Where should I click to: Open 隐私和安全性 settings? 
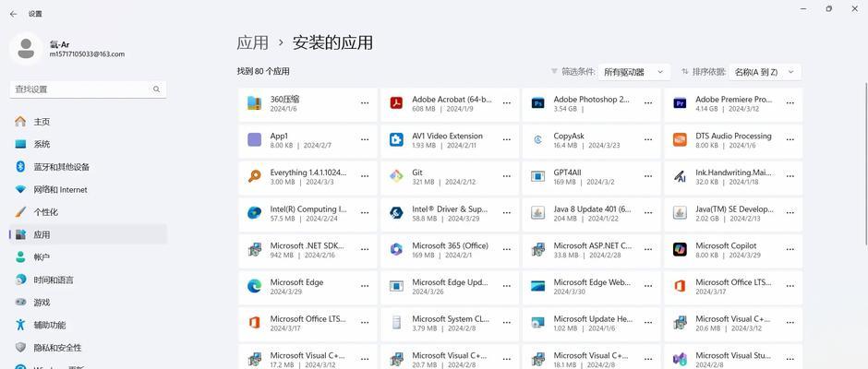click(88, 348)
